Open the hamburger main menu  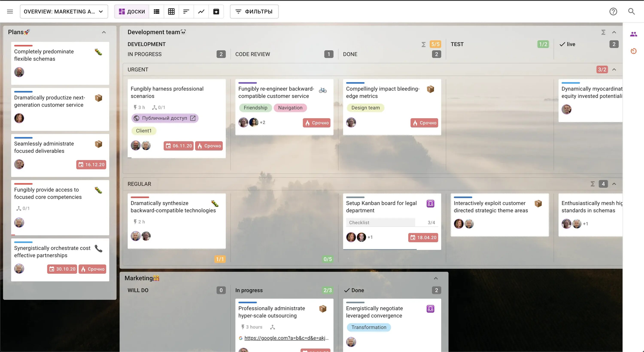(10, 12)
